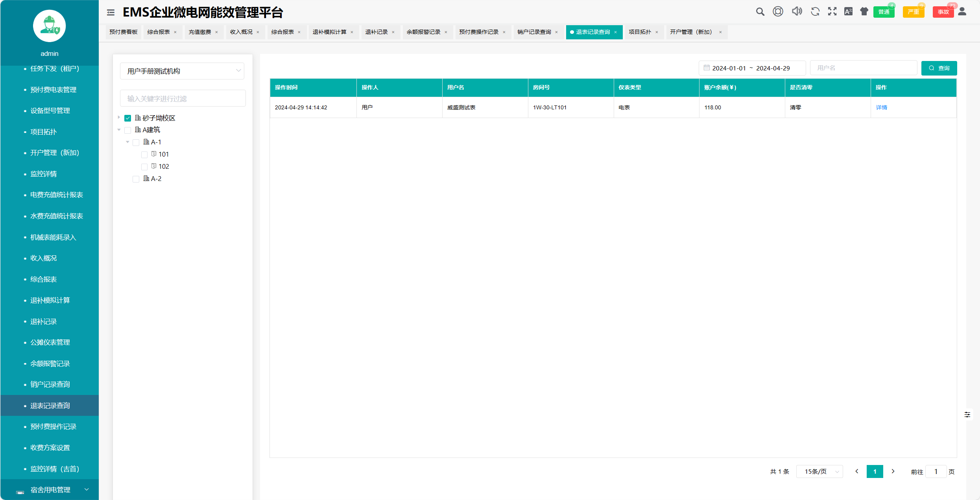Open the language translation icon
980x500 pixels.
click(x=848, y=12)
